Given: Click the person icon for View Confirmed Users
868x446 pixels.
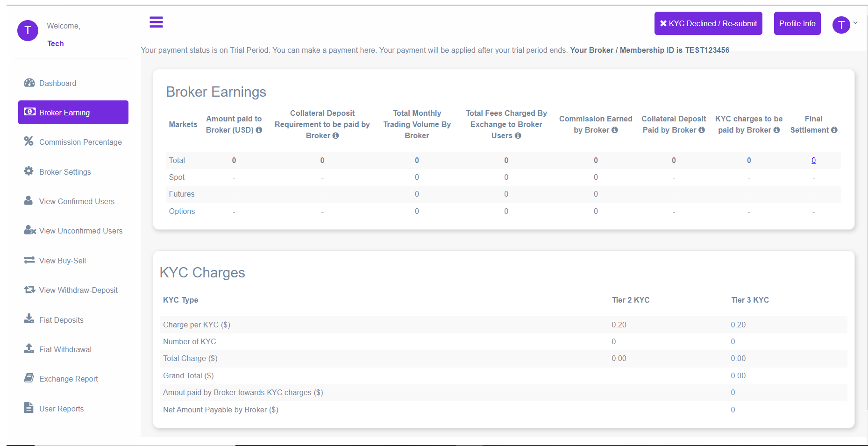Looking at the screenshot, I should 29,201.
